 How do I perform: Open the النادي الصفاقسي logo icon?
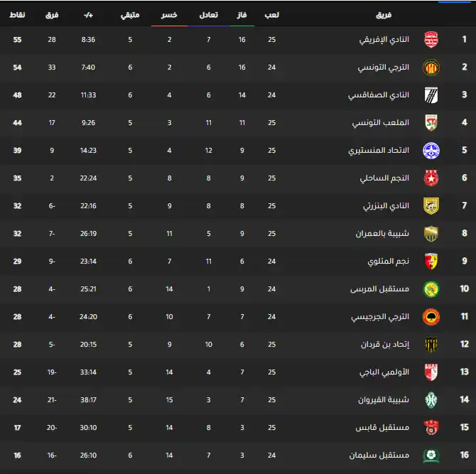click(431, 95)
